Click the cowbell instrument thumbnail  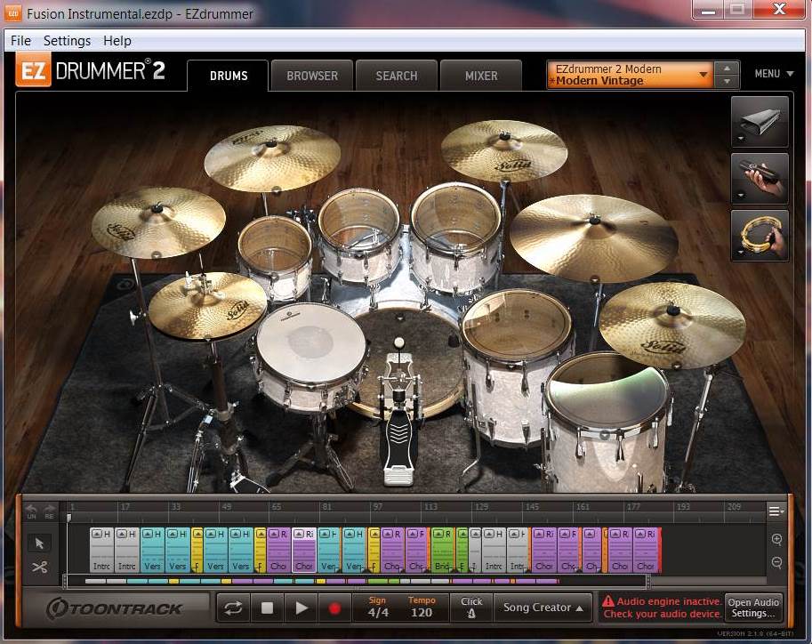[x=760, y=122]
